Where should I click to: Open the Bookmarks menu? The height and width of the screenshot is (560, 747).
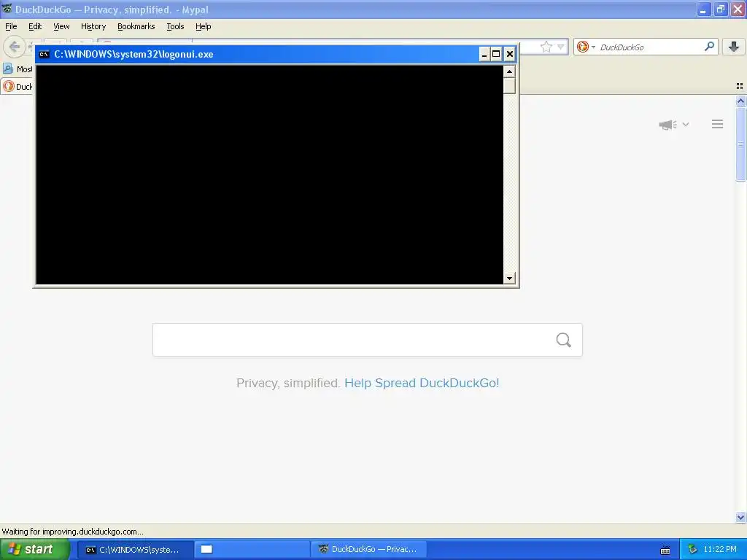[136, 26]
